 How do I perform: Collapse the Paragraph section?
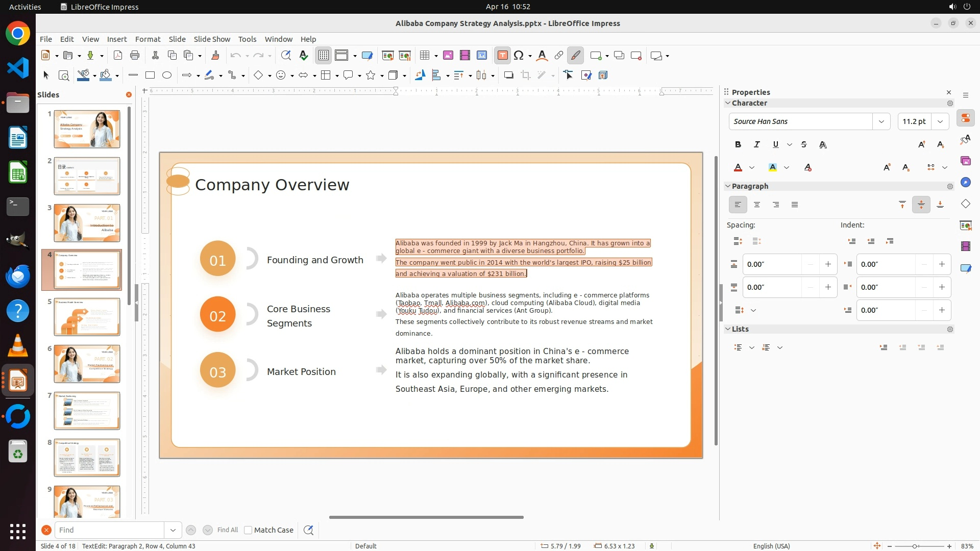(x=728, y=186)
